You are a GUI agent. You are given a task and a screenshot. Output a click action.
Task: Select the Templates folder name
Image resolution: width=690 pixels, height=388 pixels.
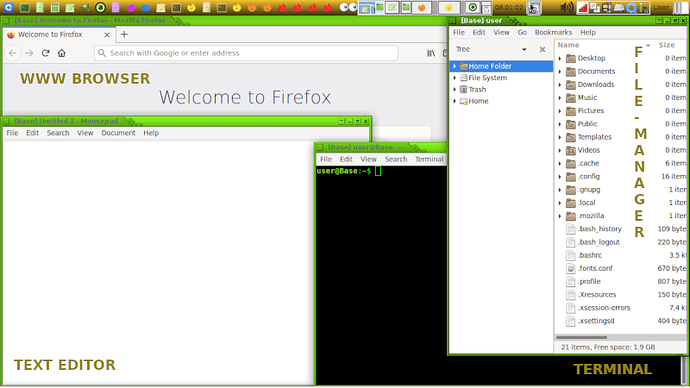click(595, 137)
